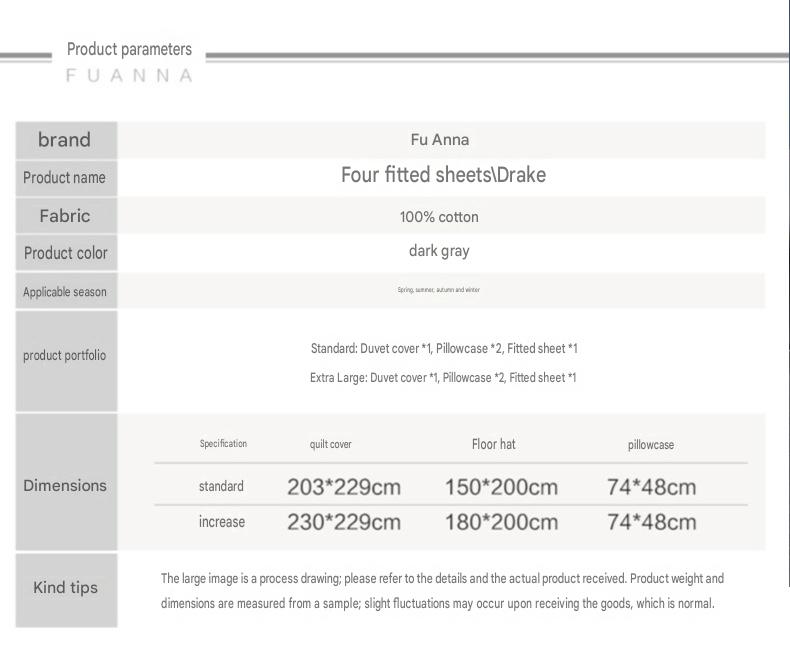The width and height of the screenshot is (790, 670).
Task: Select the 203*229cm standard quilt size
Action: pos(344,487)
